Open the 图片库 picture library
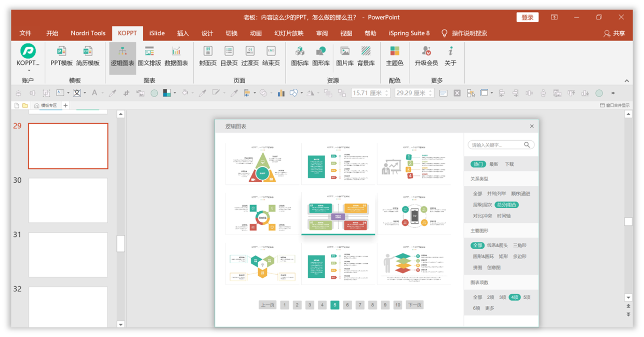Viewport: 644px width, 337px height. (x=345, y=55)
